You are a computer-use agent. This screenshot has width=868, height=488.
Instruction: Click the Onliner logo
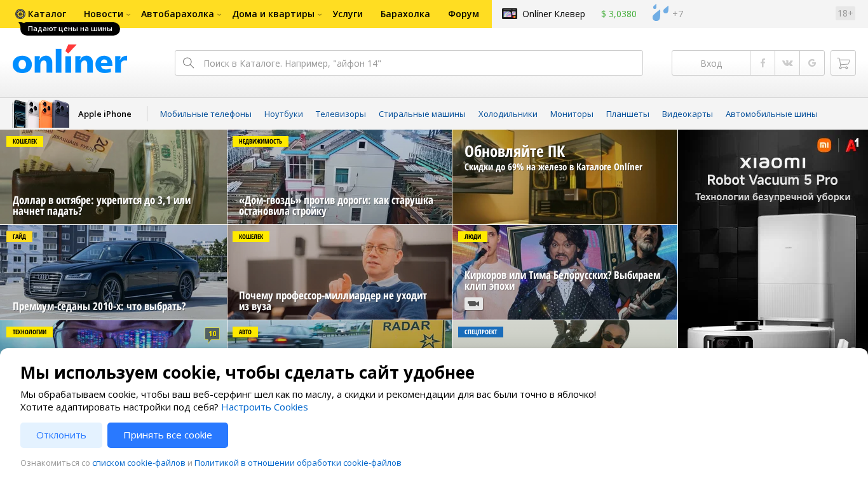70,60
